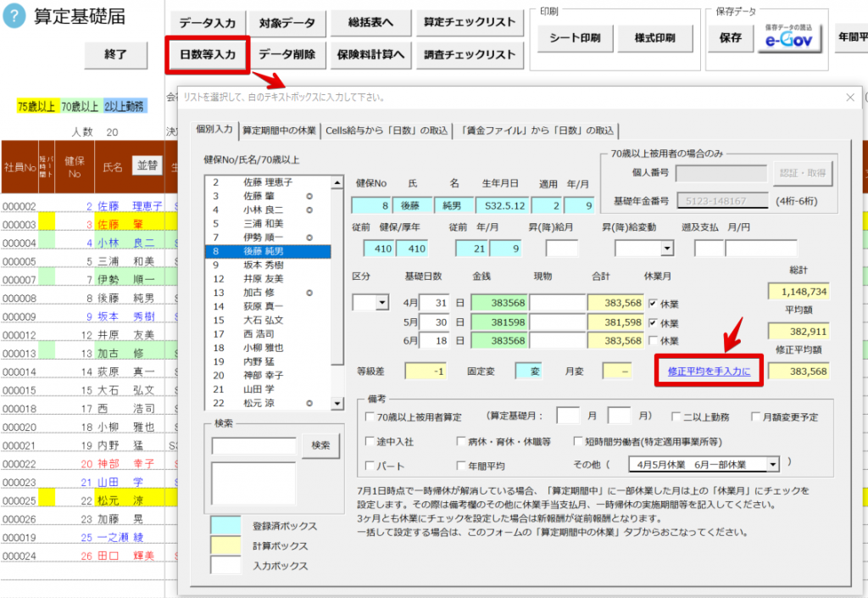Click the 並替 sort button
The height and width of the screenshot is (598, 868).
pyautogui.click(x=147, y=165)
